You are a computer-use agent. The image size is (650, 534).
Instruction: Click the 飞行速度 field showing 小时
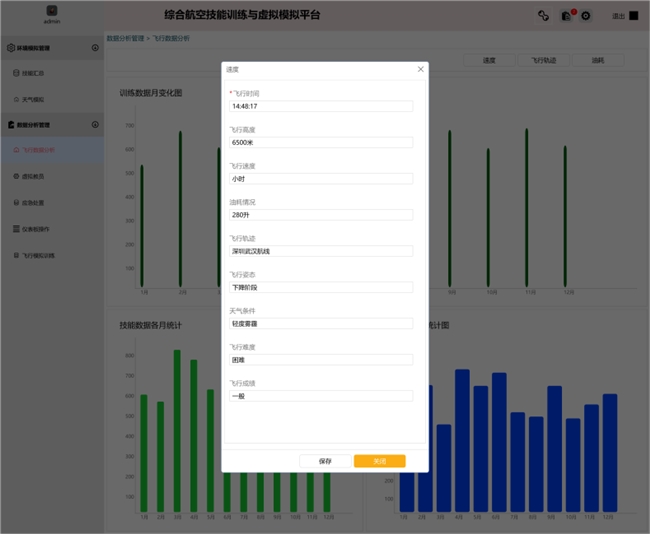(321, 179)
